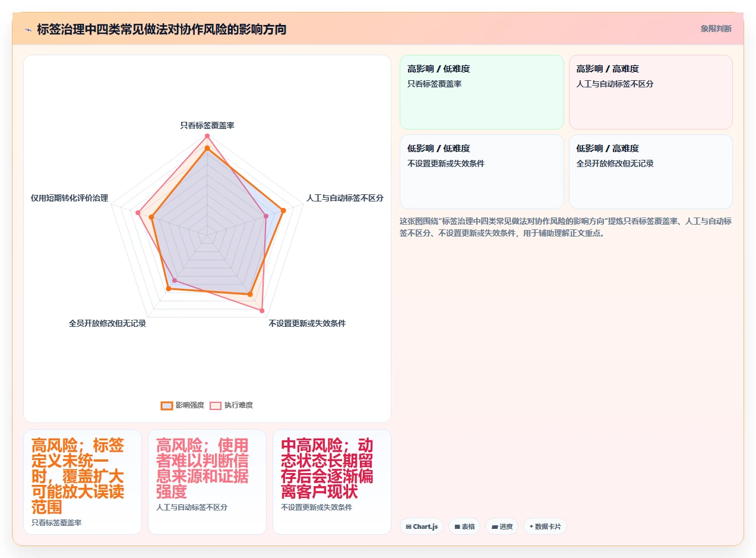Select the 进度 tag pill

502,527
